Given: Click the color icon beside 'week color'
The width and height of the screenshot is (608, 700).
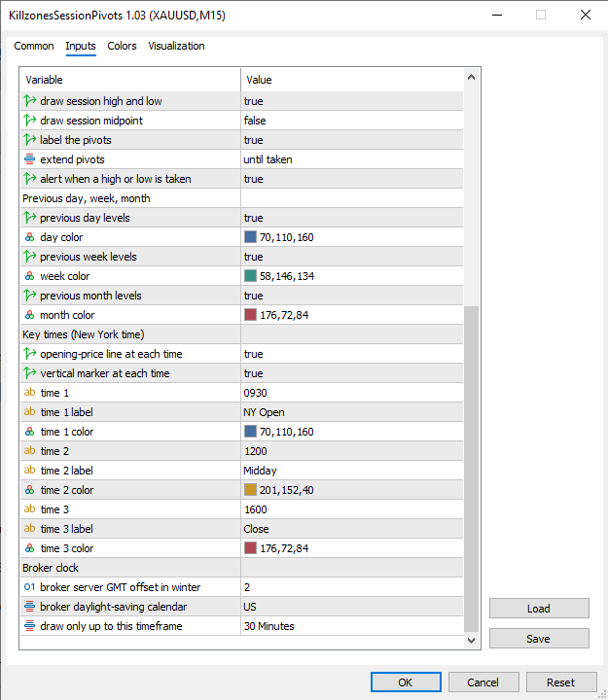Looking at the screenshot, I should (x=29, y=276).
